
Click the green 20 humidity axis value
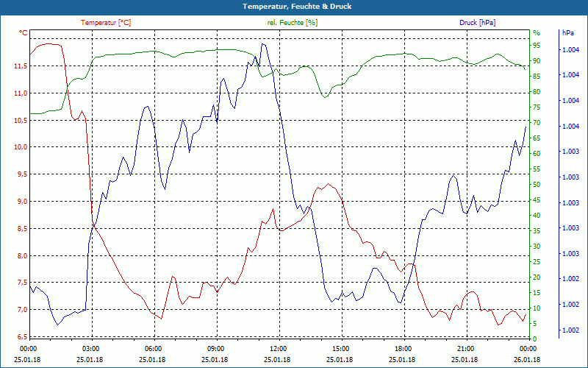pyautogui.click(x=537, y=277)
